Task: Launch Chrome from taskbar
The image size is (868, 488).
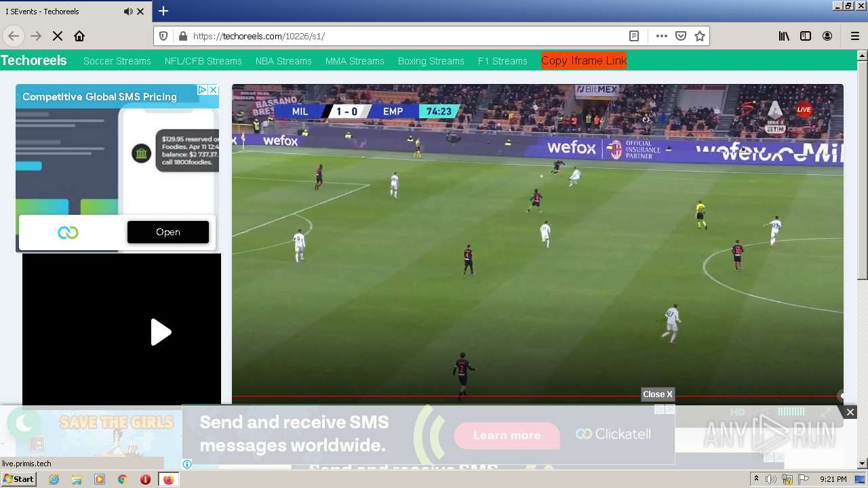Action: tap(122, 479)
